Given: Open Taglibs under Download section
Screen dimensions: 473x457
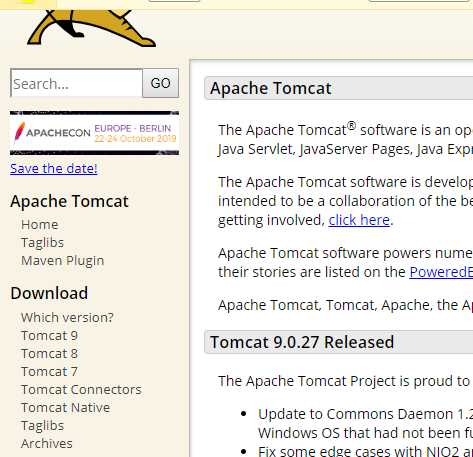Looking at the screenshot, I should 42,425.
